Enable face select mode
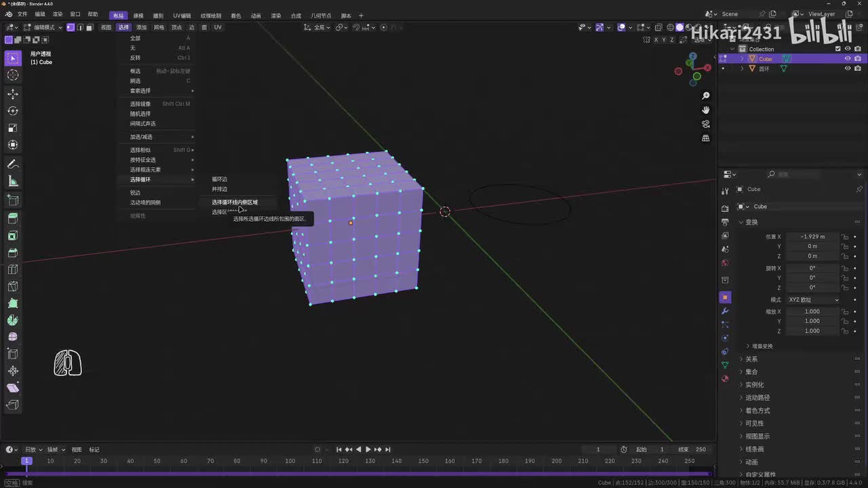Screen dimensions: 868x488 click(89, 27)
